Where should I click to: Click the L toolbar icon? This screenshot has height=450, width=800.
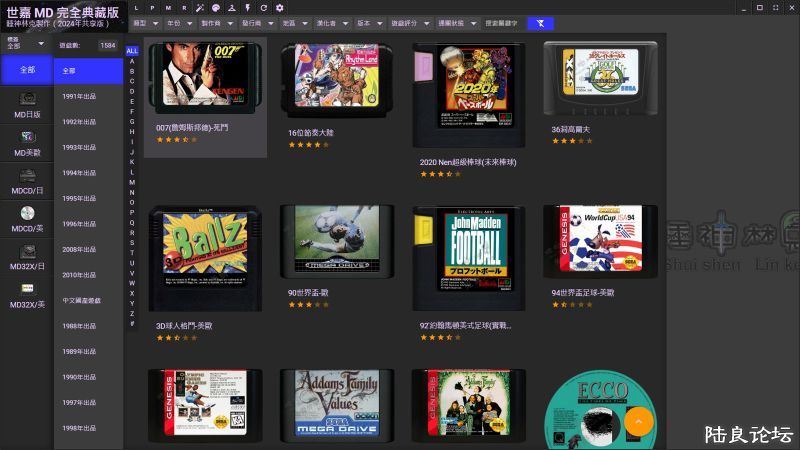136,8
